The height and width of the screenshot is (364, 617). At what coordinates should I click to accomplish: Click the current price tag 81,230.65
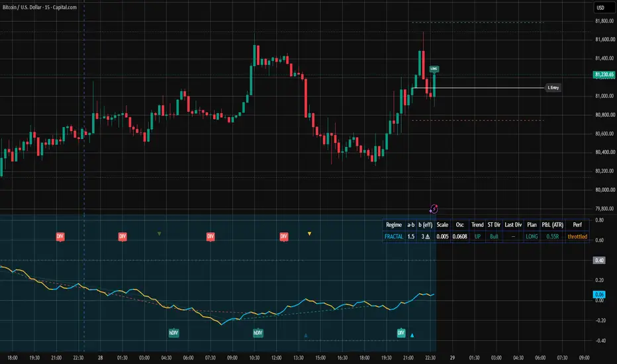pos(604,74)
